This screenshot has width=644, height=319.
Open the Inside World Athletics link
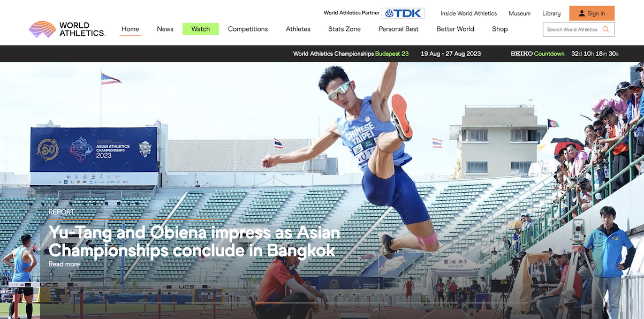469,13
